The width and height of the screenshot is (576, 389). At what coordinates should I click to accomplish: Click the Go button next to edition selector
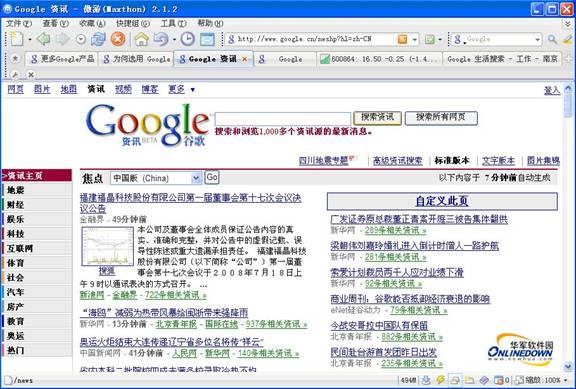tap(212, 178)
